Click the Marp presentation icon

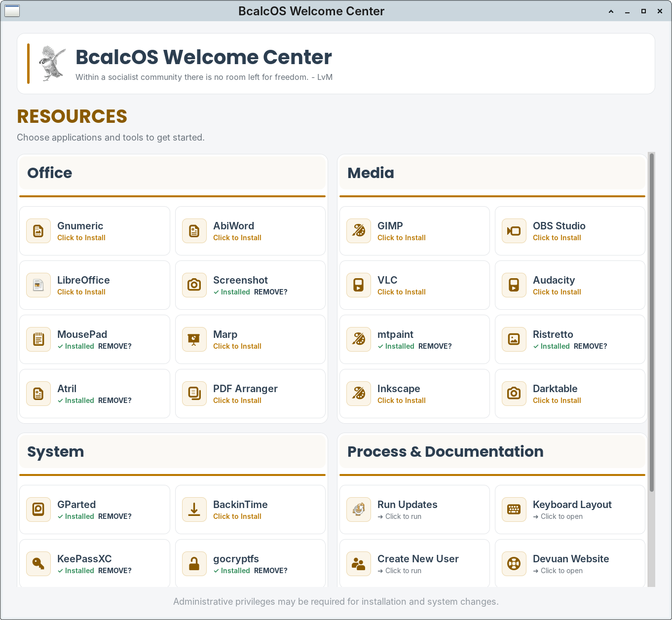tap(194, 339)
